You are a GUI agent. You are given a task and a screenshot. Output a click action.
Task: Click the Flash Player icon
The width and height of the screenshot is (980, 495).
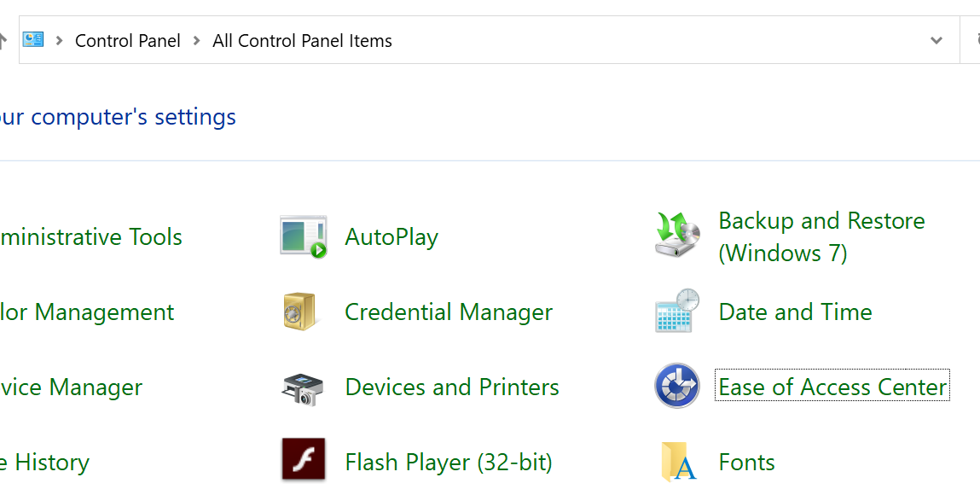tap(303, 459)
